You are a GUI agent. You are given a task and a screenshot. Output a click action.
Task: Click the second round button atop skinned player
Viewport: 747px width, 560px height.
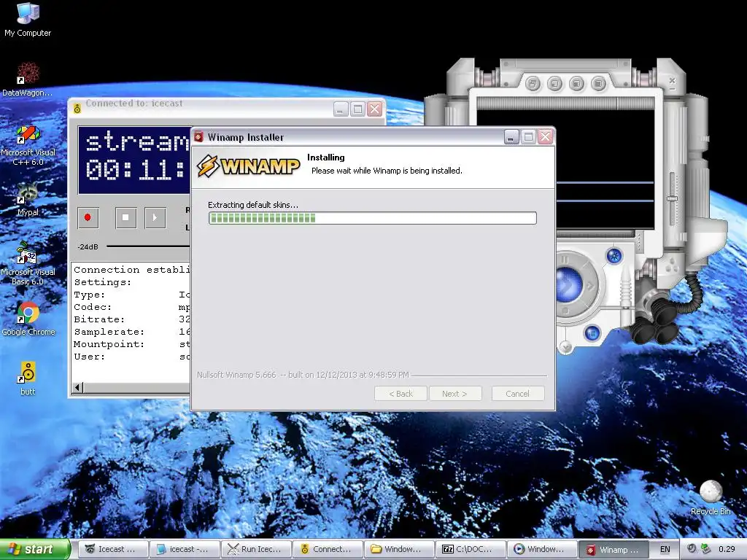click(x=554, y=84)
